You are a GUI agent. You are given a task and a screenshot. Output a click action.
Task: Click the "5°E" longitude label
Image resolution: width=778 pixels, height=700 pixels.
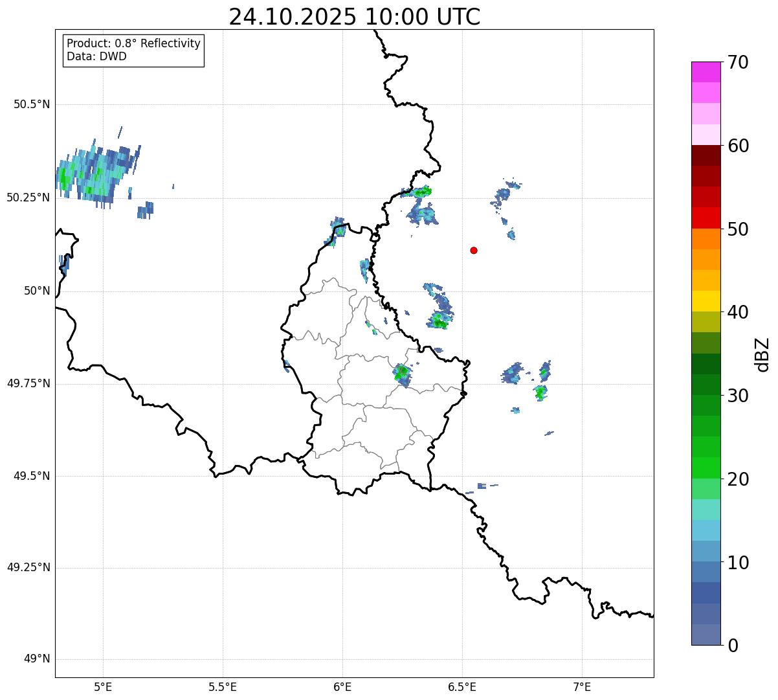103,687
